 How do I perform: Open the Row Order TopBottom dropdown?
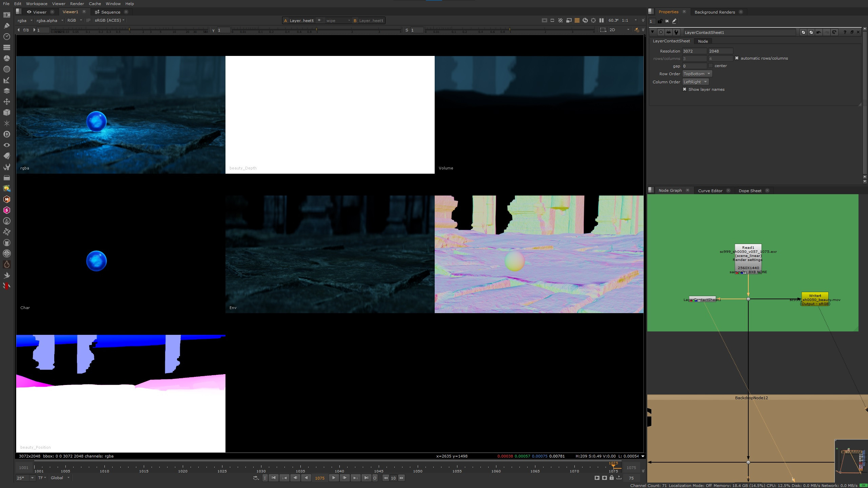coord(697,74)
